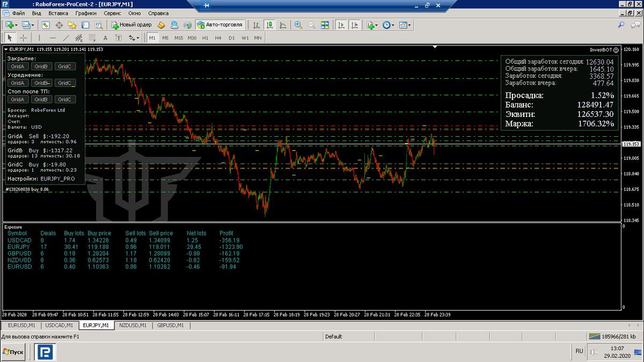Toggle the Авто-торговля button

[x=220, y=25]
